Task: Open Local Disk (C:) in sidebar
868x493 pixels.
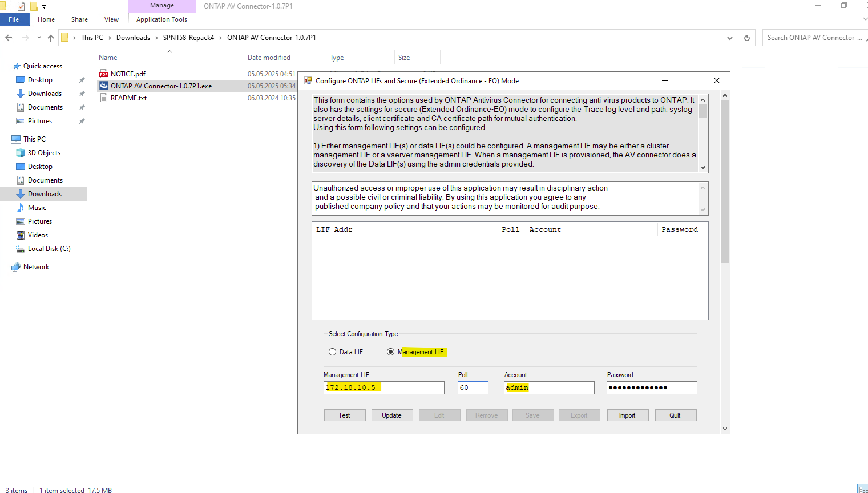Action: 49,249
